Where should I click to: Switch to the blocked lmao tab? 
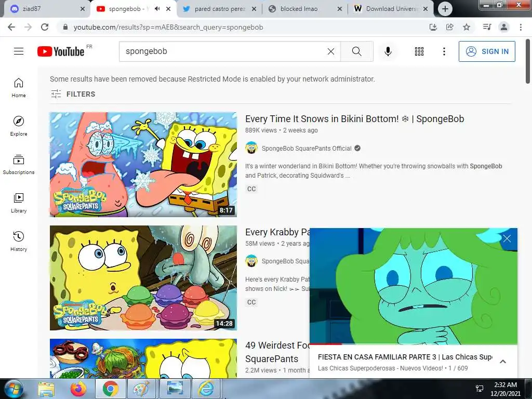[x=304, y=9]
